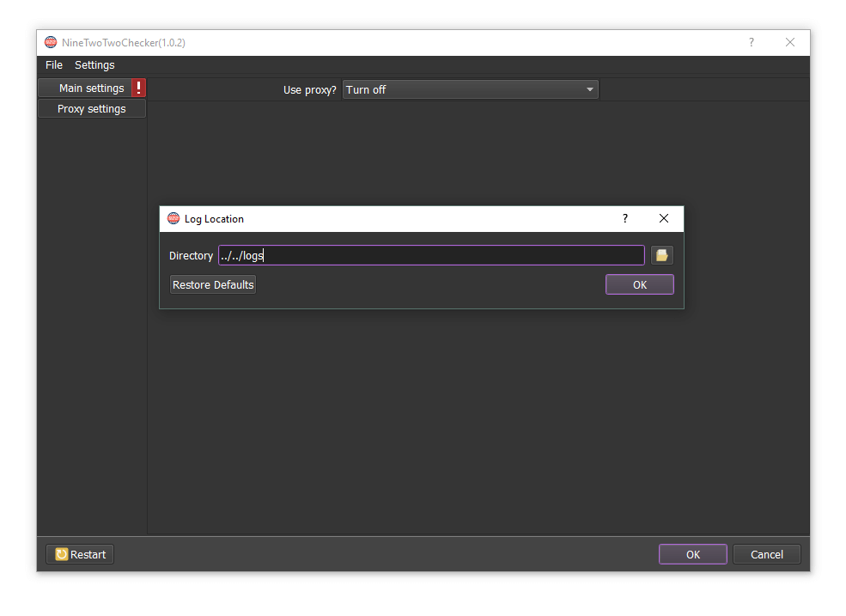The height and width of the screenshot is (616, 846).
Task: Click the Log Location dialog's title icon
Action: pyautogui.click(x=173, y=219)
